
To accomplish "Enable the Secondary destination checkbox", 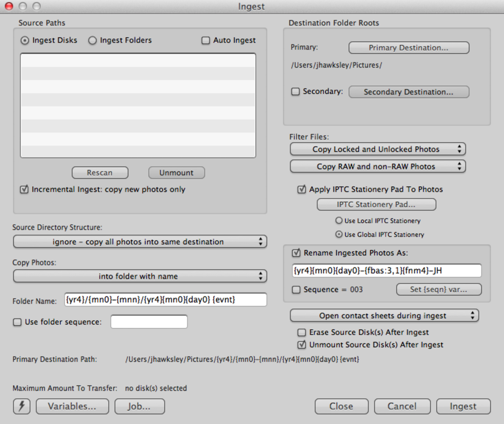I will pyautogui.click(x=296, y=92).
